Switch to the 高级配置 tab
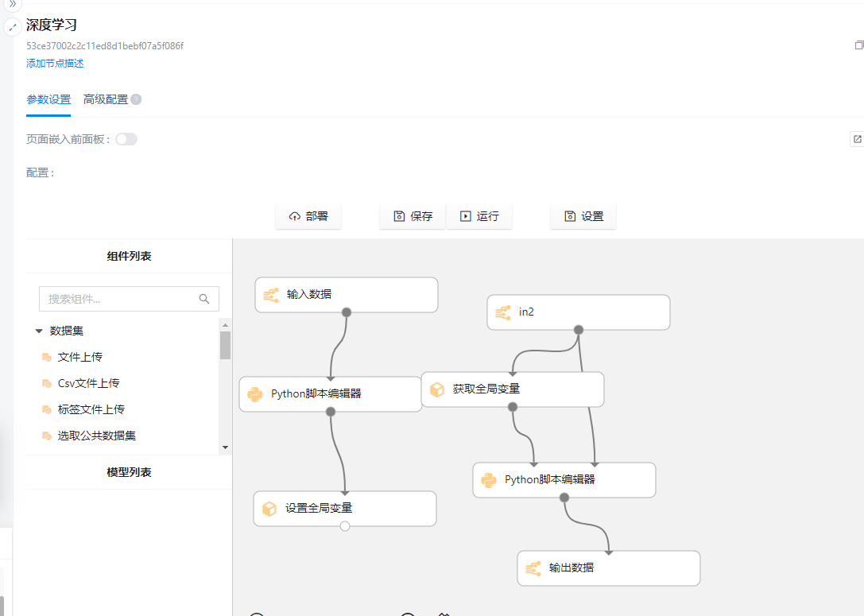Screen dimensions: 864x616 (x=106, y=99)
